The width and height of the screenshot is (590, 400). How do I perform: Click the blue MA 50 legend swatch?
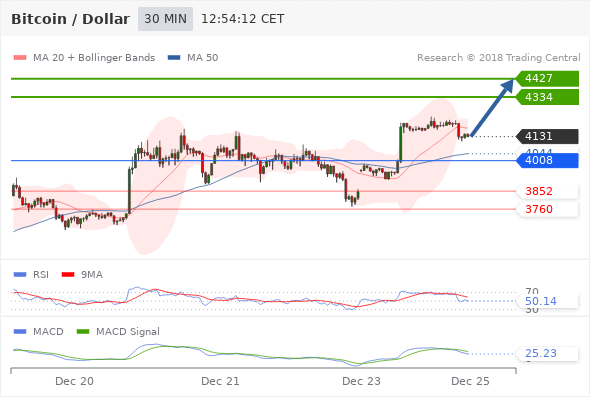pyautogui.click(x=174, y=58)
